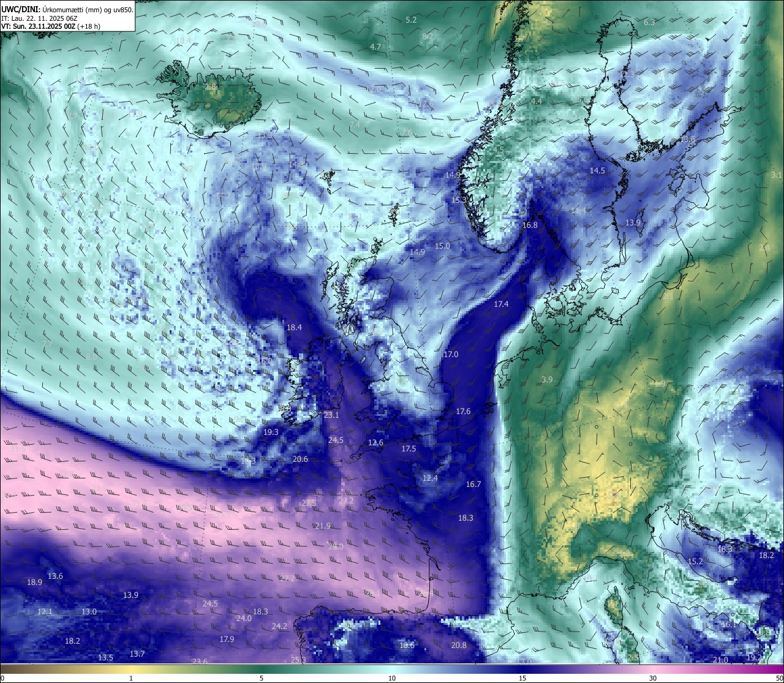Click the 24.2 value label
The width and height of the screenshot is (784, 683).
tap(279, 627)
